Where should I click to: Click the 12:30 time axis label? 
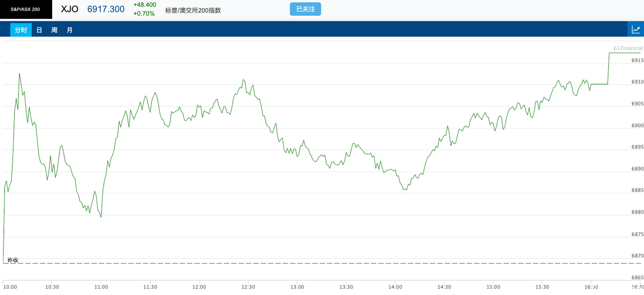coord(248,287)
